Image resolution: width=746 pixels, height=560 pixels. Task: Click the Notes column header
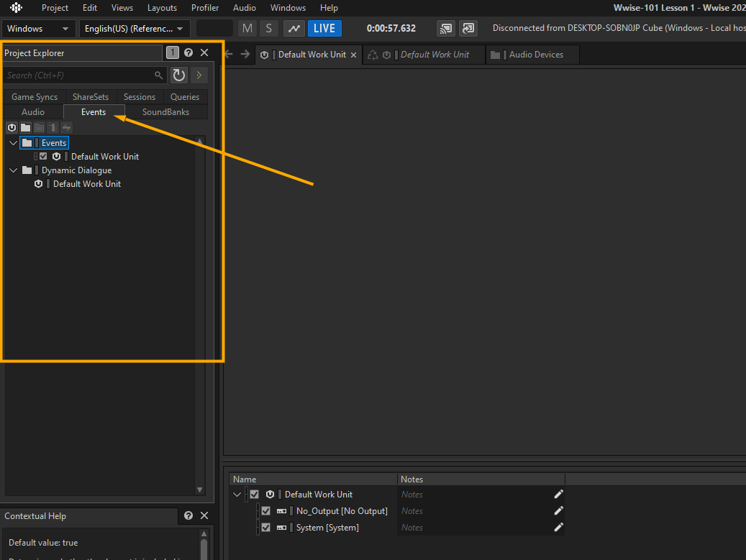point(481,479)
